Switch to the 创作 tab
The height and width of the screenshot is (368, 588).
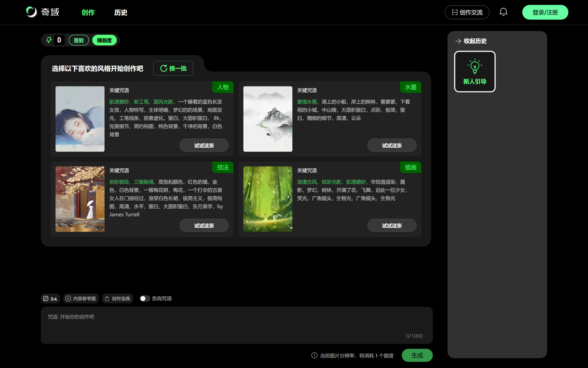click(88, 13)
